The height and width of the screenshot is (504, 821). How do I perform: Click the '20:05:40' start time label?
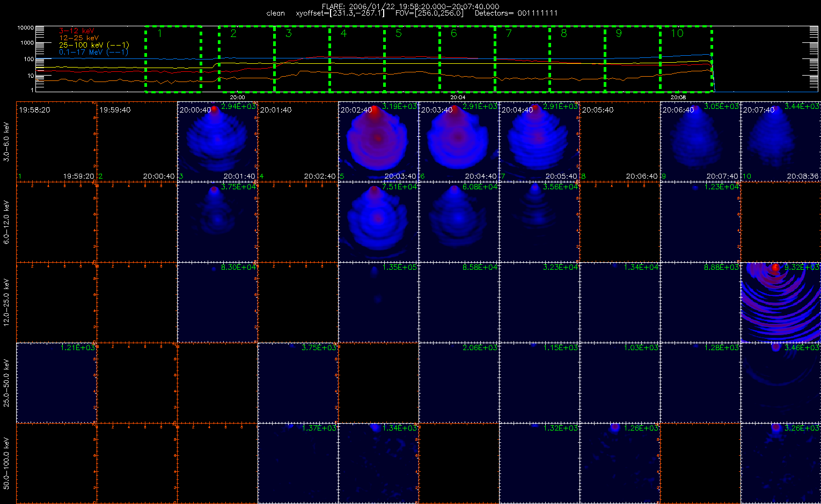pos(598,110)
